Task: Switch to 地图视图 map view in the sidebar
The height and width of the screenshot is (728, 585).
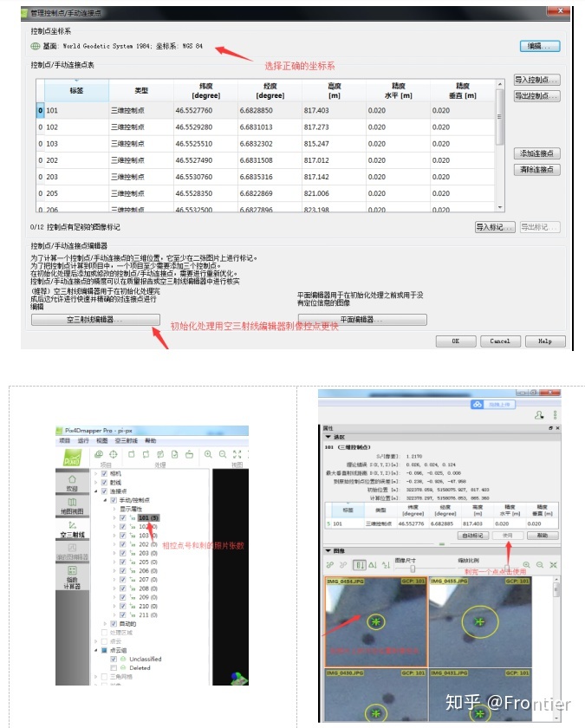Action: point(72,505)
